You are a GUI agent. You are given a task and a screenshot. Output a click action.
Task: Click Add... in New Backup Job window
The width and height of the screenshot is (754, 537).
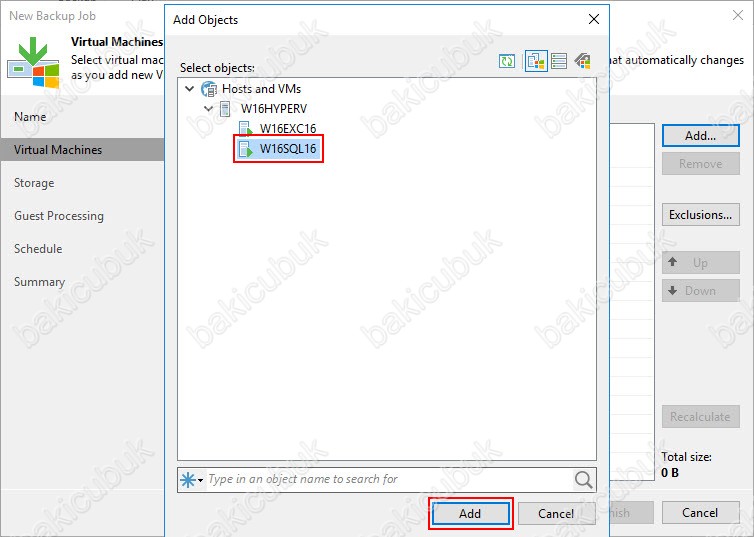coord(701,136)
